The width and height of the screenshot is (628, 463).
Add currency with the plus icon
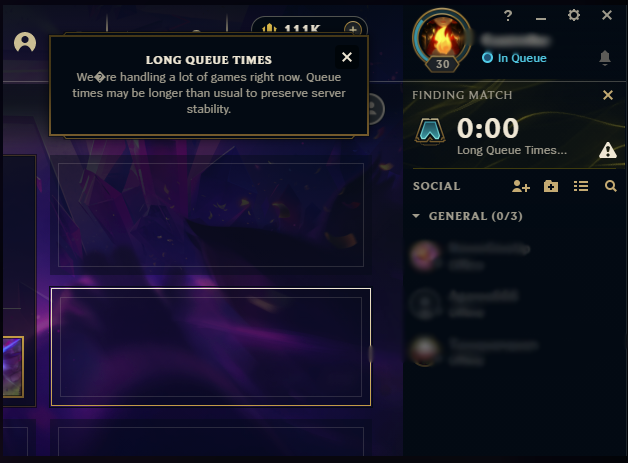tap(352, 29)
